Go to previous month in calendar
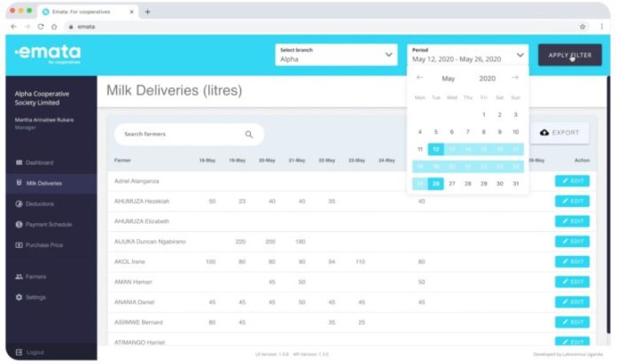Screen dimensions: 617x364 (420, 78)
